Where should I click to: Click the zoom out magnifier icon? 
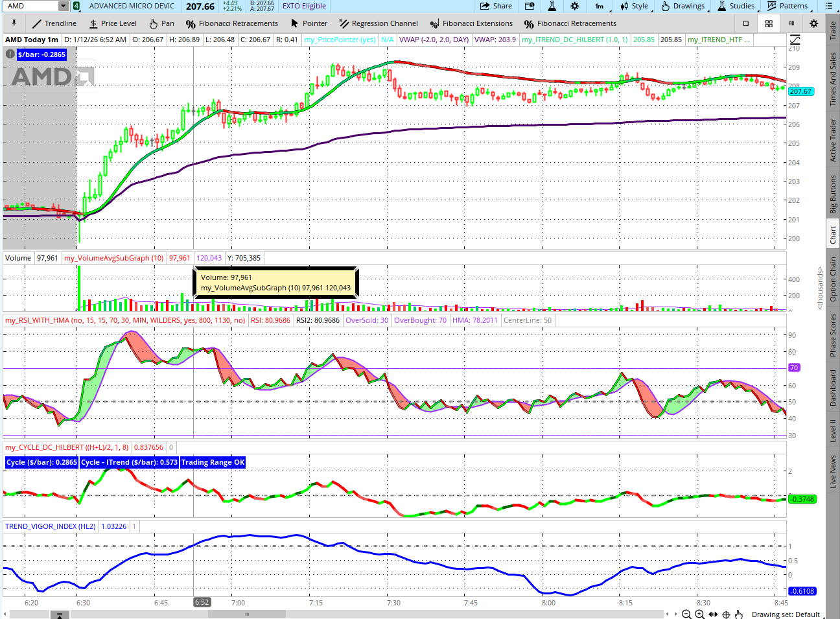686,614
